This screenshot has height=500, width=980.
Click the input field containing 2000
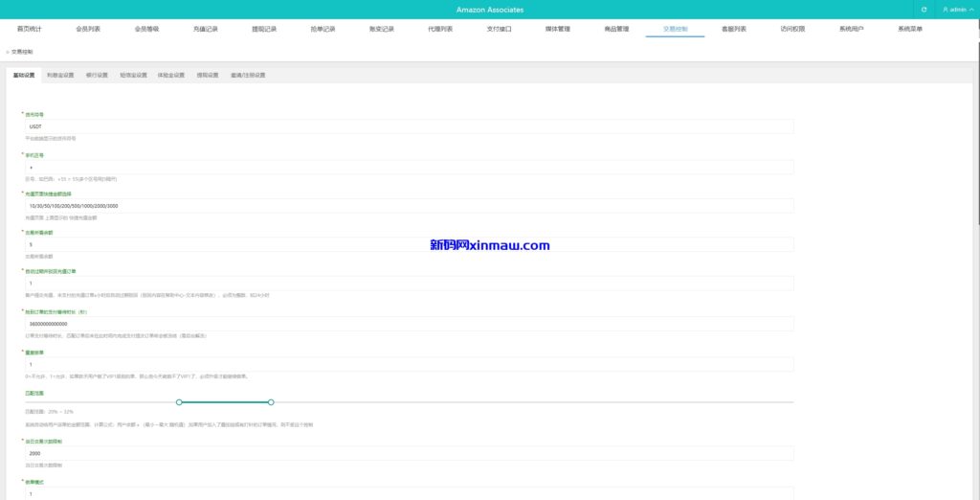409,454
